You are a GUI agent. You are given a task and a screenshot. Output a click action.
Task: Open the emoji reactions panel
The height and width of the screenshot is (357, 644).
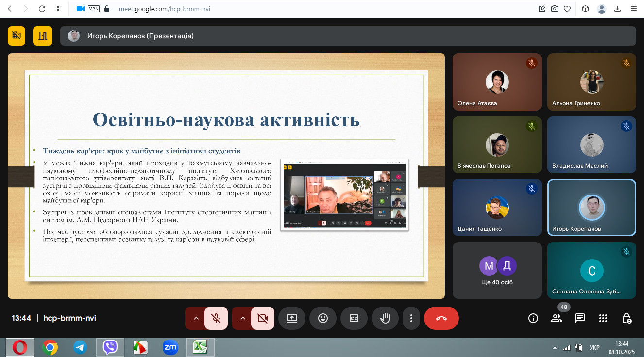point(323,318)
